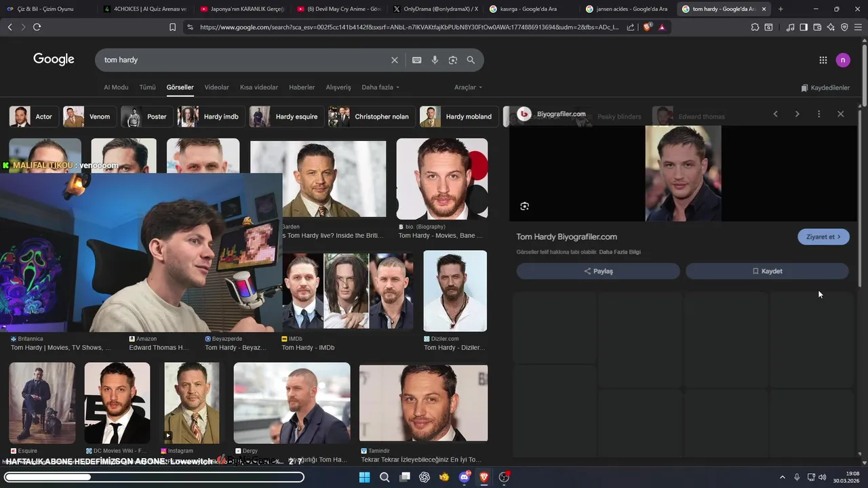This screenshot has width=868, height=488.
Task: Switch to the Kısa videolar tab
Action: 259,87
